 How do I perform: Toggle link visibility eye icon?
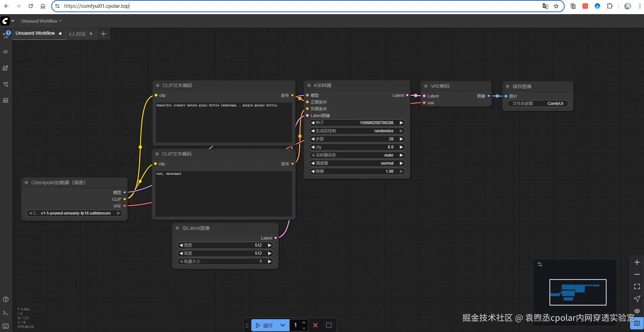[637, 311]
